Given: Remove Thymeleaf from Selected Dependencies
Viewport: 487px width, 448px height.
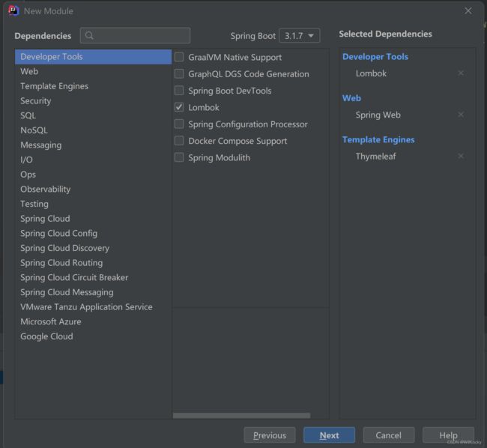Looking at the screenshot, I should [x=461, y=156].
